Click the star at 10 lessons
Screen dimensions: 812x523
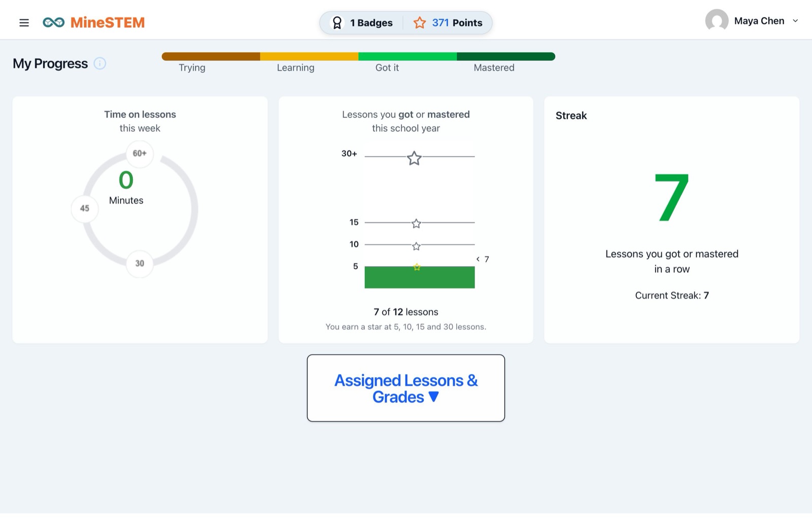tap(416, 246)
